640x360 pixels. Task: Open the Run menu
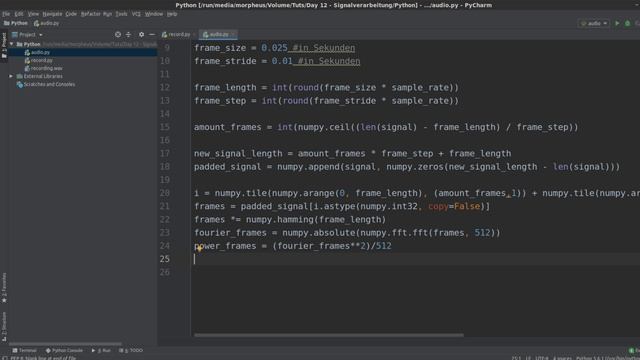tap(107, 14)
